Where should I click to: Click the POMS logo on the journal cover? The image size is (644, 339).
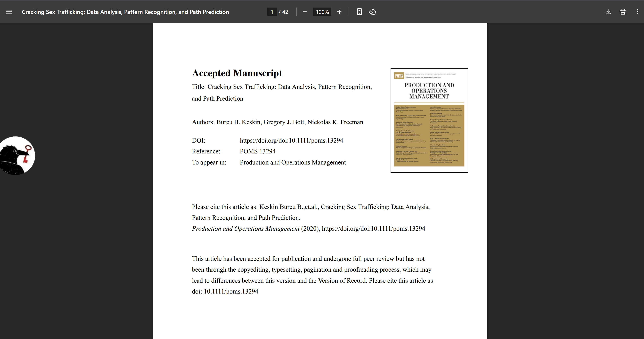click(399, 76)
